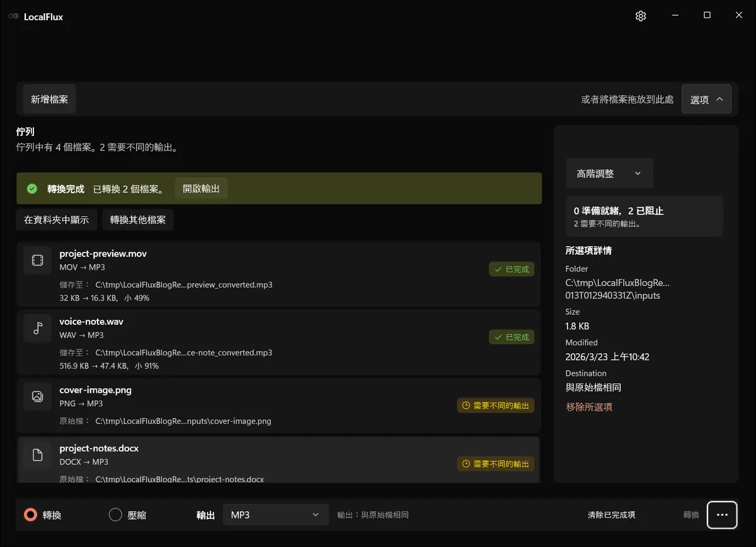Click green checkmark icon in 轉換完成 banner
The height and width of the screenshot is (547, 756).
pos(32,189)
